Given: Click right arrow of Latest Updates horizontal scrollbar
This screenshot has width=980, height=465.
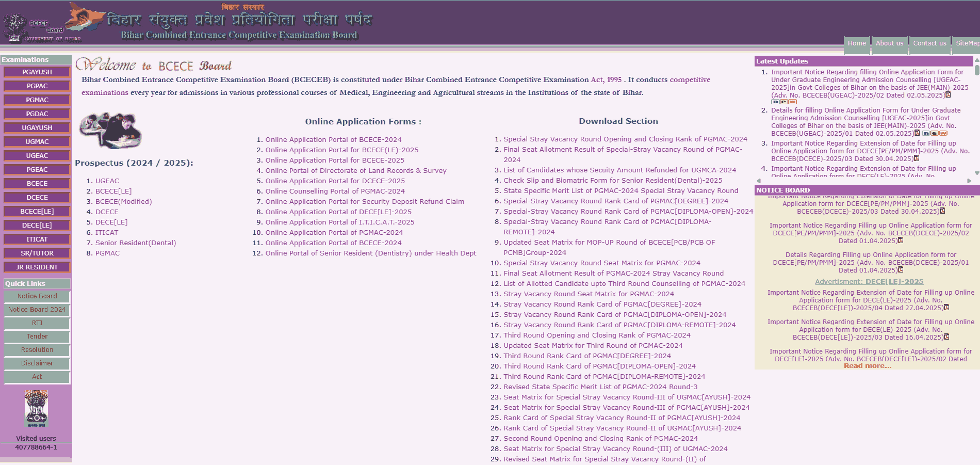Looking at the screenshot, I should click(969, 181).
